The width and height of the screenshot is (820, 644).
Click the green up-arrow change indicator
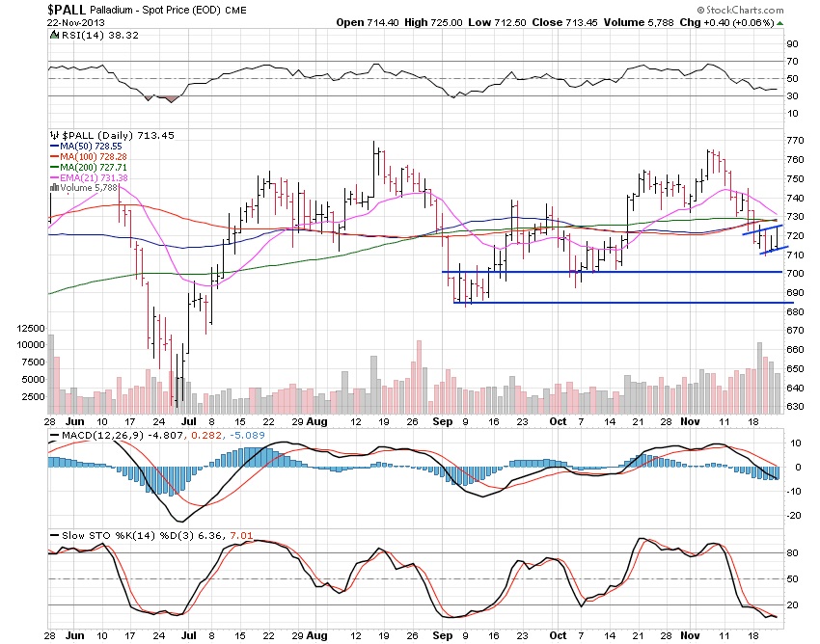779,23
